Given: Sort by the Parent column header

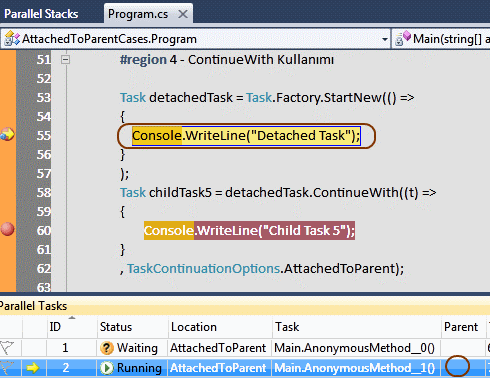Looking at the screenshot, I should click(464, 327).
